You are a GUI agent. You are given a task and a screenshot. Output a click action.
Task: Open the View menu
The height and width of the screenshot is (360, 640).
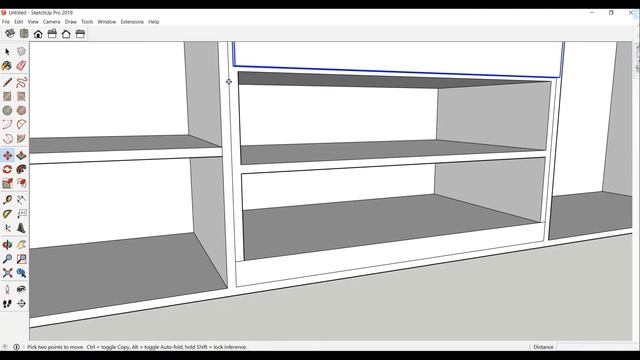coord(33,22)
